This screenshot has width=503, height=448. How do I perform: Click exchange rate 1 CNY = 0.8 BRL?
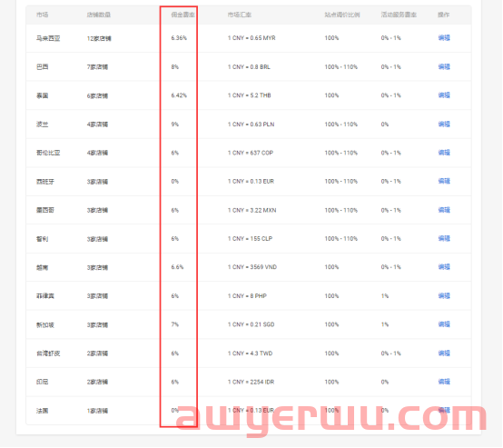pos(249,67)
